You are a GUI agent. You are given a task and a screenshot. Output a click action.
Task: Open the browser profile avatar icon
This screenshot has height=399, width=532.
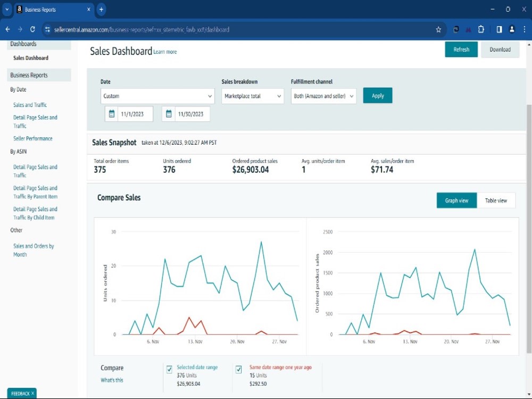pos(512,29)
